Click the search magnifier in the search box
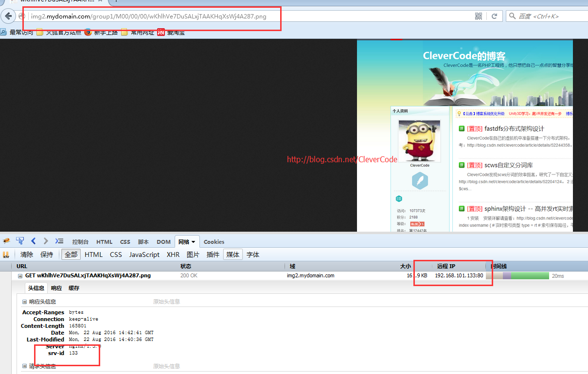The width and height of the screenshot is (588, 374). (x=512, y=16)
